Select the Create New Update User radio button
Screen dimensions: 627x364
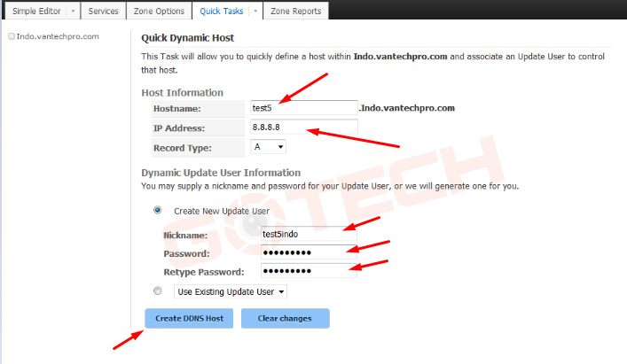click(158, 211)
